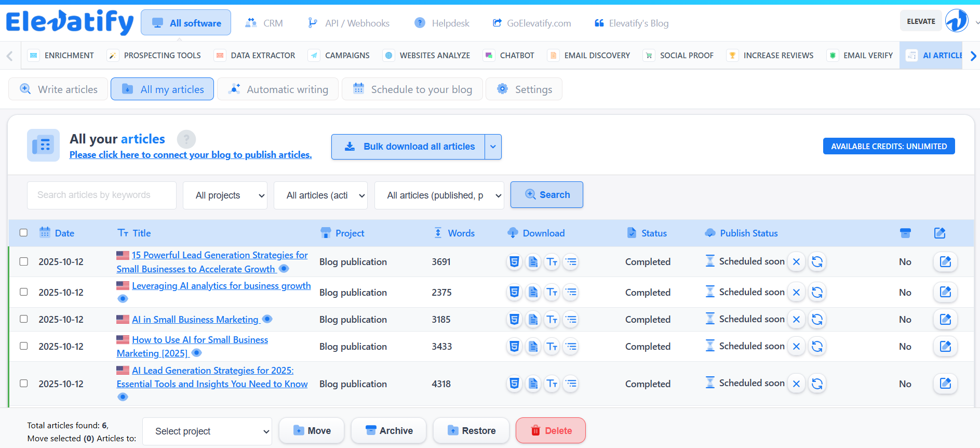Click the blue Search button

click(547, 195)
